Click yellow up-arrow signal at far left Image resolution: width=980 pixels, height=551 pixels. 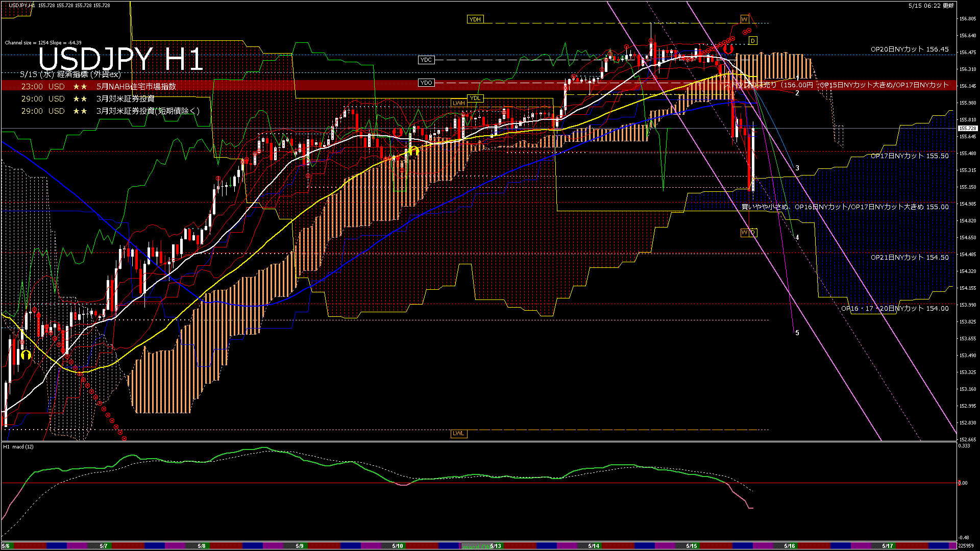[26, 355]
